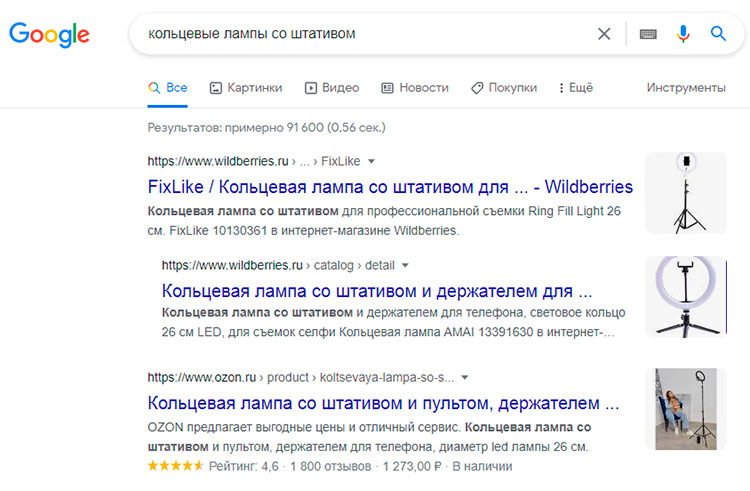Click the blue search magnifier icon
The height and width of the screenshot is (491, 750).
pos(718,34)
